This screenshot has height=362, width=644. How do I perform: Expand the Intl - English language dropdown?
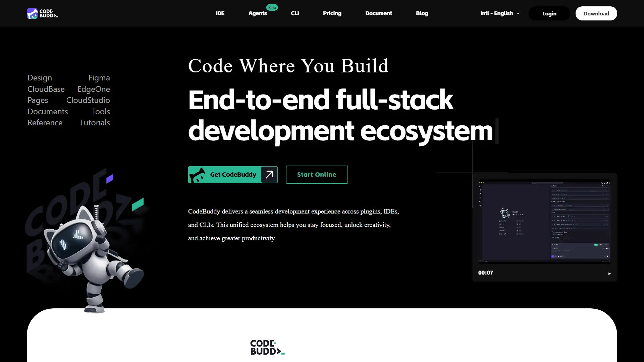[x=500, y=13]
